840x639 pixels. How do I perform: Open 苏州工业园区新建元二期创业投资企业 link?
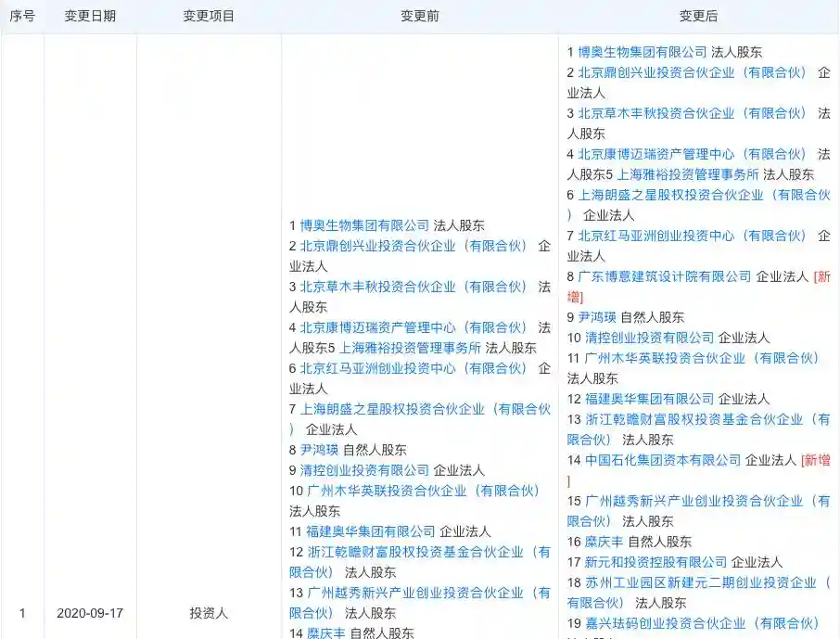[701, 582]
